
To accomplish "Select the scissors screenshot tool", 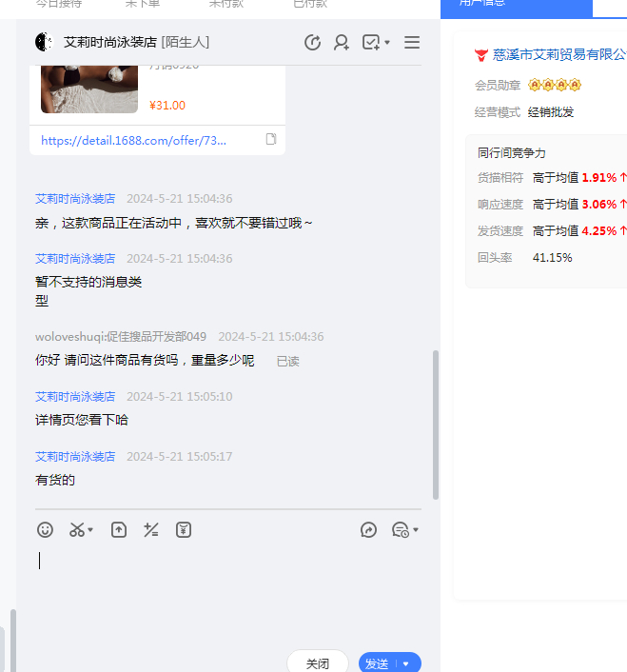I will tap(77, 530).
